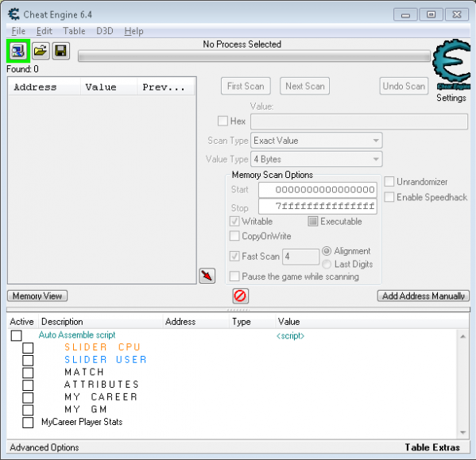This screenshot has width=476, height=460.
Task: Clear the address list red circle icon
Action: click(x=241, y=296)
